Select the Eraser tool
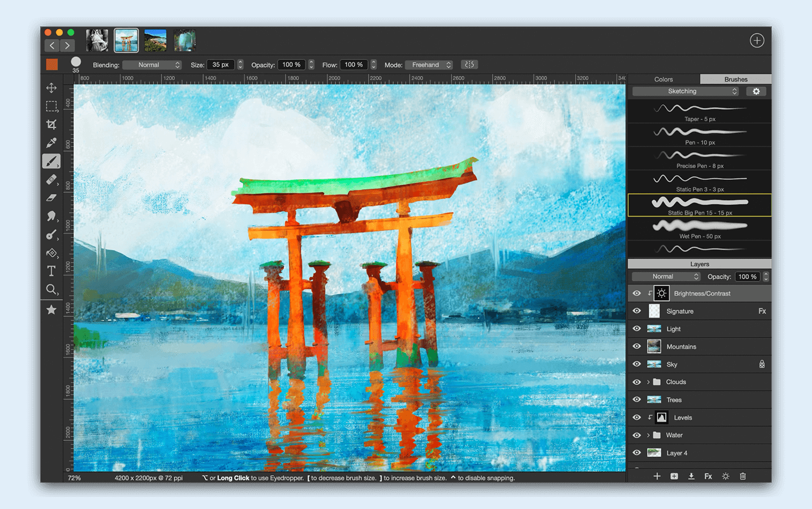 [x=51, y=198]
